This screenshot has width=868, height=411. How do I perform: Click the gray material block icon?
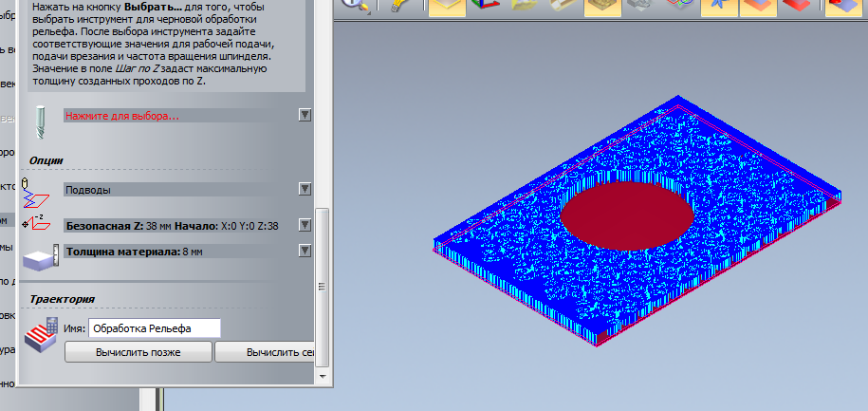[x=640, y=6]
